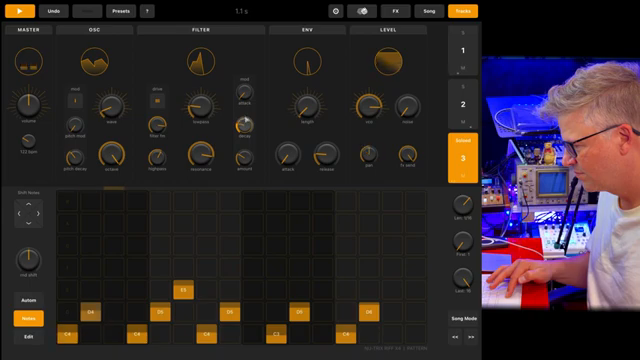Viewport: 640px width, 360px height.
Task: Click the fx send knob
Action: click(407, 154)
